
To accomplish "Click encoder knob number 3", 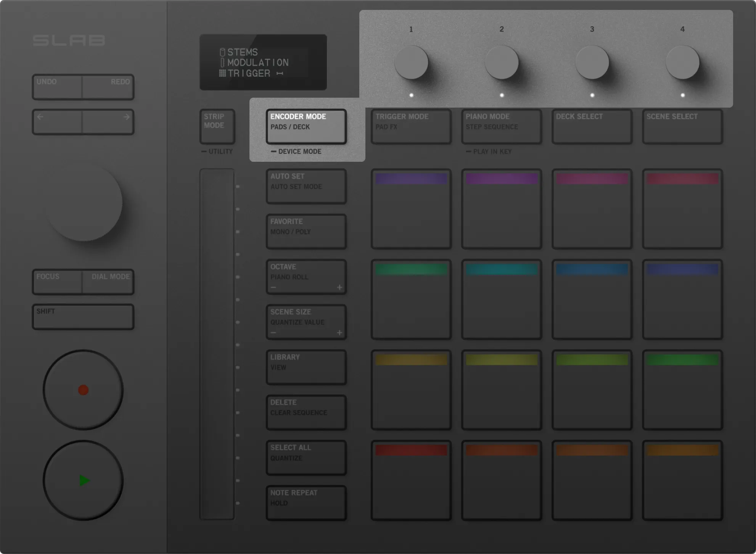I will point(592,62).
